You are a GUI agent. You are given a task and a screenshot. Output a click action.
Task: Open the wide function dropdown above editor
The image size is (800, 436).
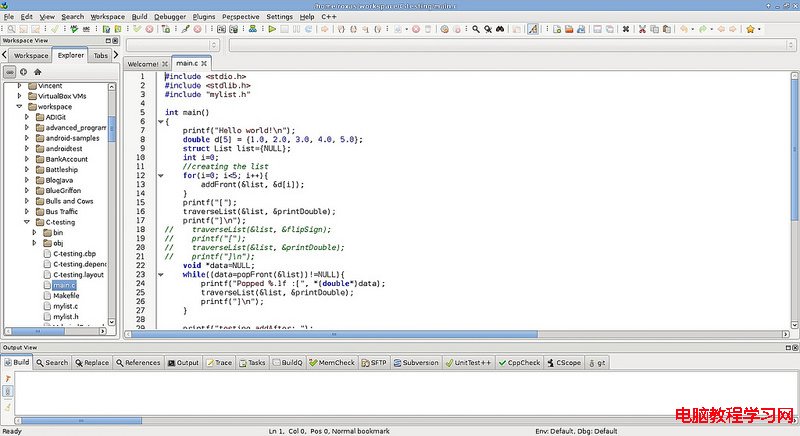coord(512,45)
